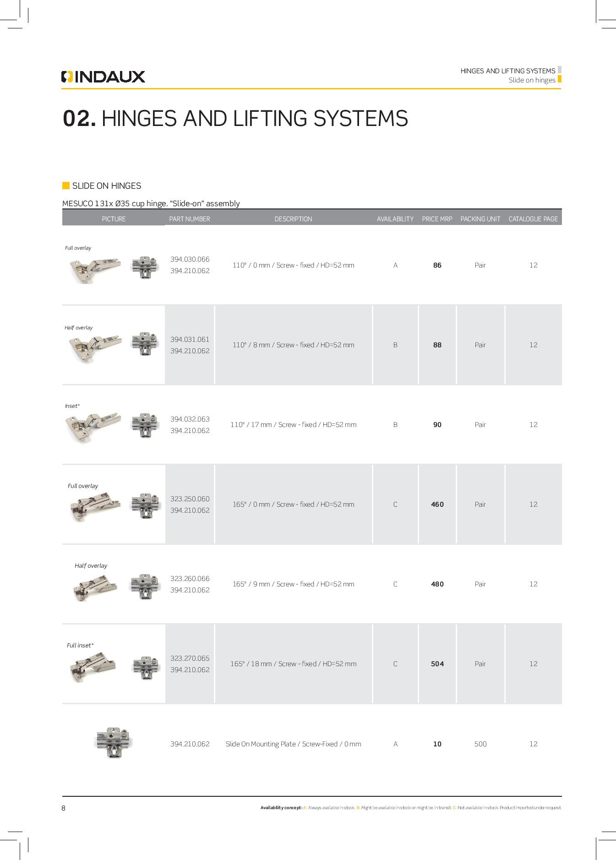
Task: Click the yellow marker next to 'Slide on hinges' header
Action: (x=559, y=79)
